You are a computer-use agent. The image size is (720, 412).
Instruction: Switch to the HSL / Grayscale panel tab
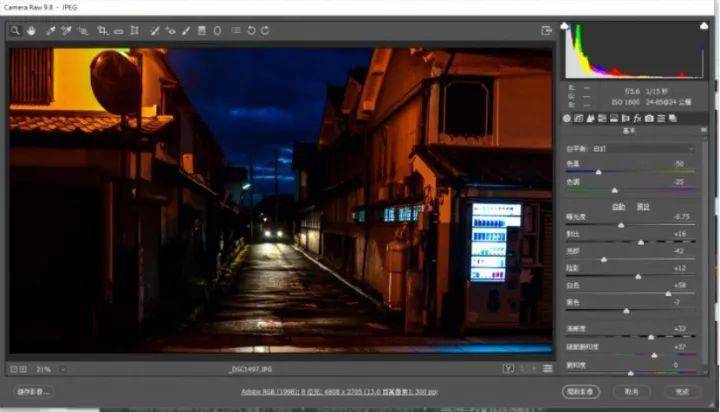pyautogui.click(x=602, y=119)
